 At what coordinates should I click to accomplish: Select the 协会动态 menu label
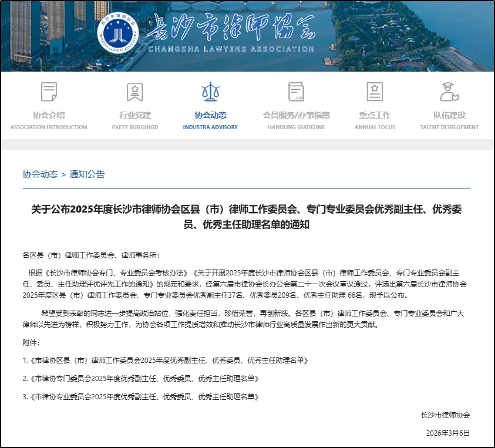211,115
